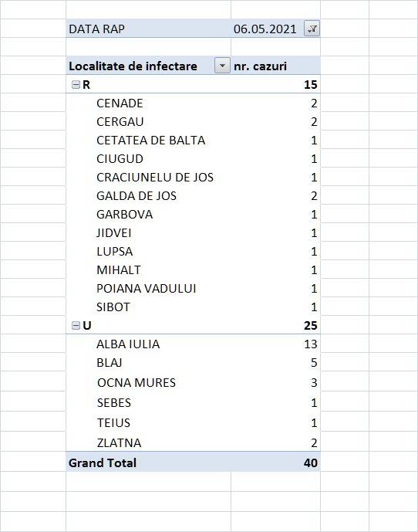Collapse the R group
This screenshot has height=532, width=418.
tap(76, 85)
